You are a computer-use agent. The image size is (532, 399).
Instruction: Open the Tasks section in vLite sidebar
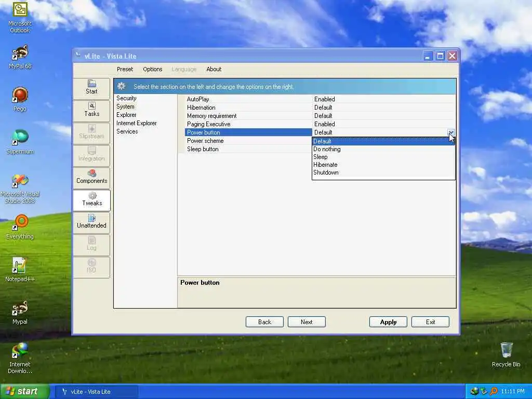91,110
